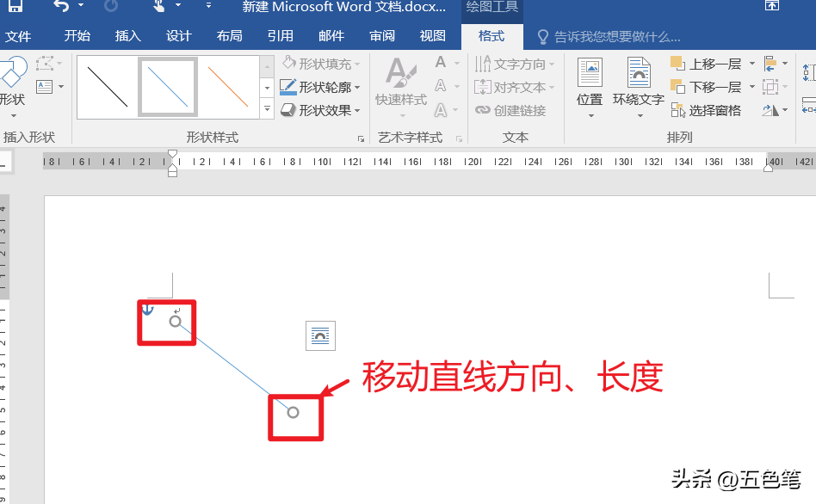Click the object anchor icon

tap(148, 310)
